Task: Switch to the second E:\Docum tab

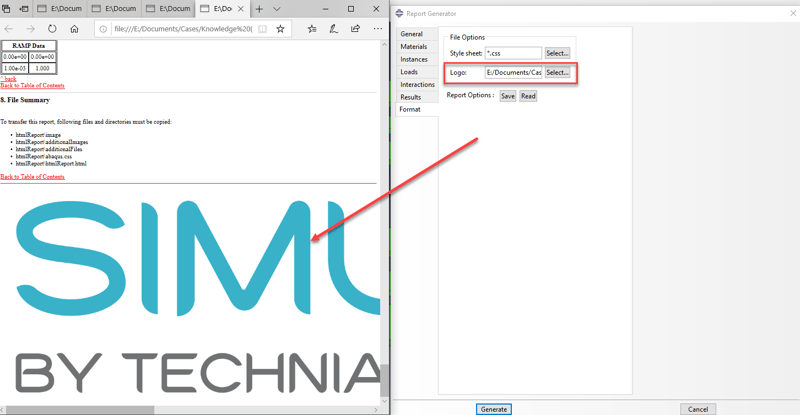Action: pyautogui.click(x=114, y=9)
